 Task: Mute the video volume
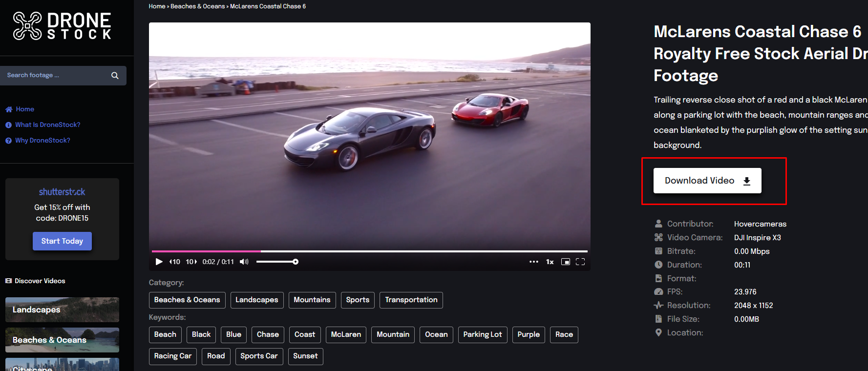(x=244, y=262)
